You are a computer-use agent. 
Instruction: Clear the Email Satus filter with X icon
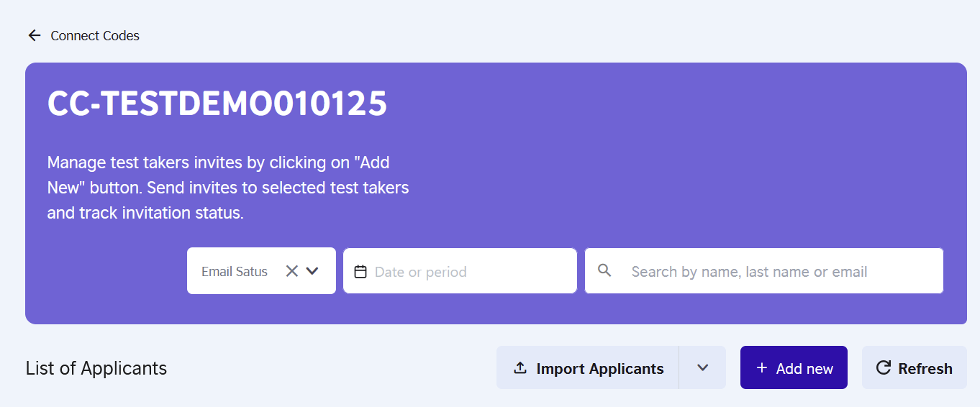[x=291, y=271]
